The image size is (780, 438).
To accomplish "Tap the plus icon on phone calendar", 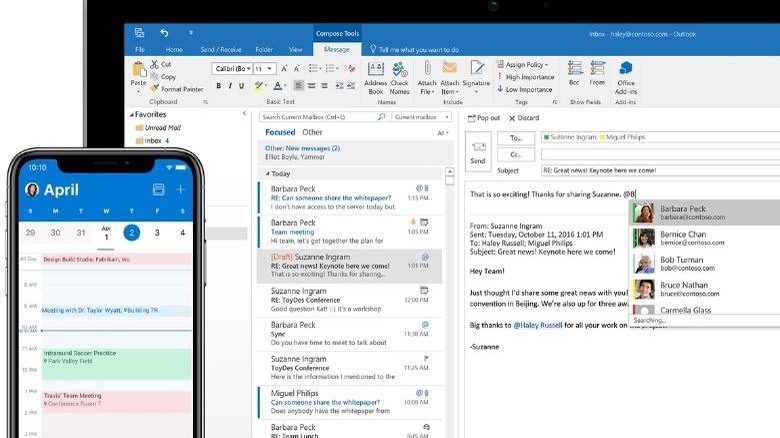I will [x=181, y=189].
